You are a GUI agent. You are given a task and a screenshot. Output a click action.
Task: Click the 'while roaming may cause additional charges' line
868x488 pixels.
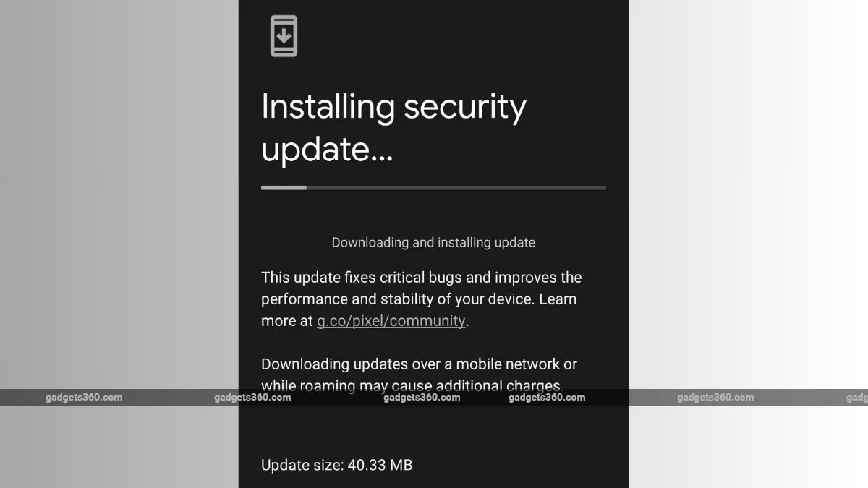(x=412, y=385)
